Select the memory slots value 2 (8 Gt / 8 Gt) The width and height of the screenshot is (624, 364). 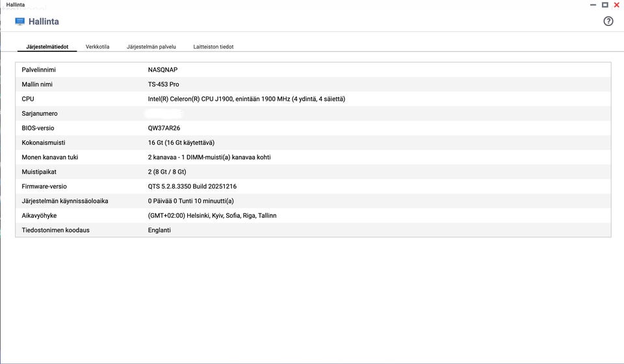[x=167, y=172]
